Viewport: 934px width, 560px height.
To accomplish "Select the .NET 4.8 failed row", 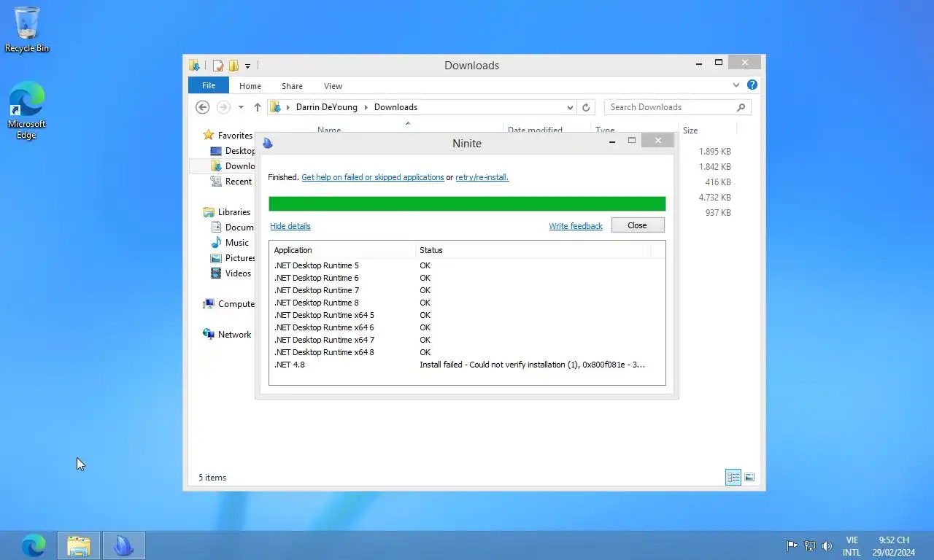I will [467, 365].
